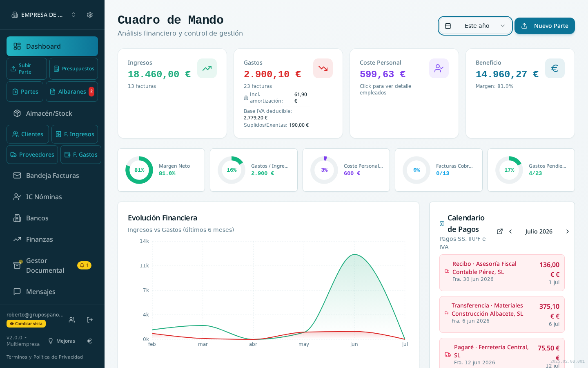Click Nuevo Parte button
Screen dimensions: 588x368
pyautogui.click(x=545, y=26)
